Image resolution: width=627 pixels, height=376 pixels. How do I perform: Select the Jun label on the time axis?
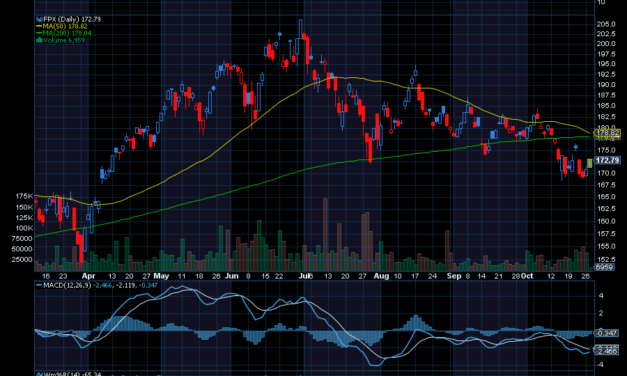click(x=232, y=276)
